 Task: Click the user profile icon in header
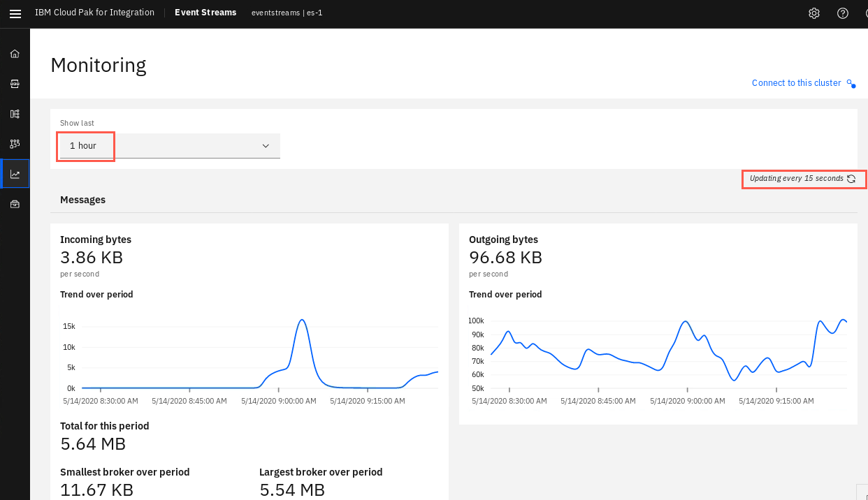866,13
